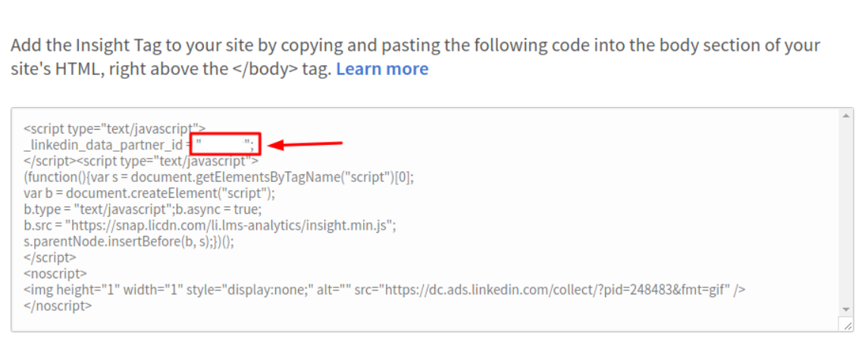The image size is (868, 342).
Task: Click the red arrow annotation
Action: click(x=306, y=145)
